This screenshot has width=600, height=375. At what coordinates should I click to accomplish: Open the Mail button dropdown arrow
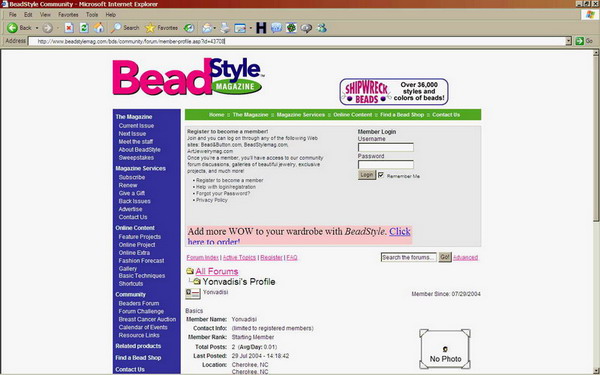[x=215, y=28]
